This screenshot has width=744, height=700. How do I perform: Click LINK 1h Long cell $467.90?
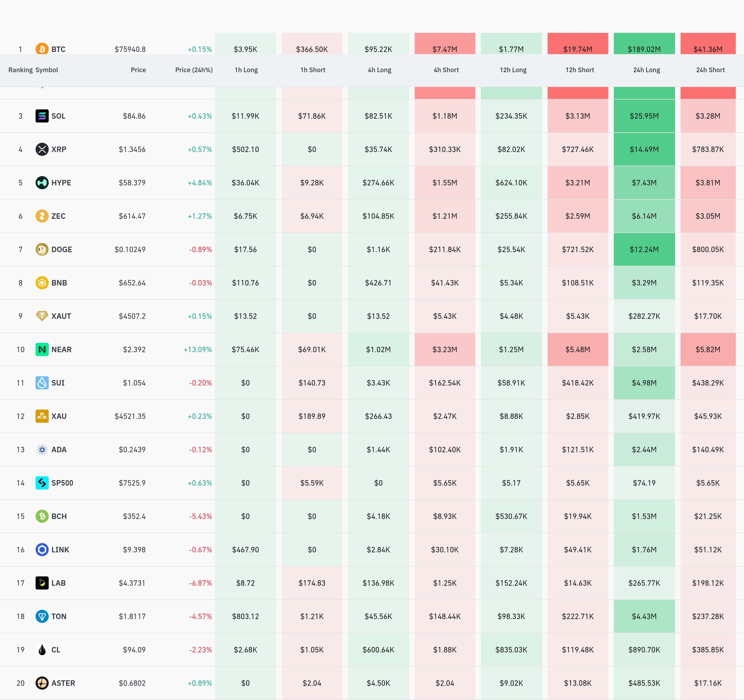point(246,549)
